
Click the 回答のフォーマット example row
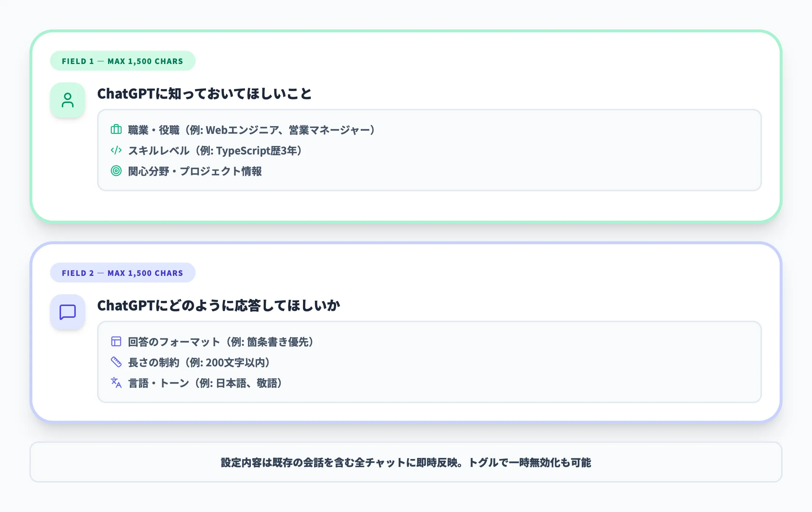click(221, 342)
